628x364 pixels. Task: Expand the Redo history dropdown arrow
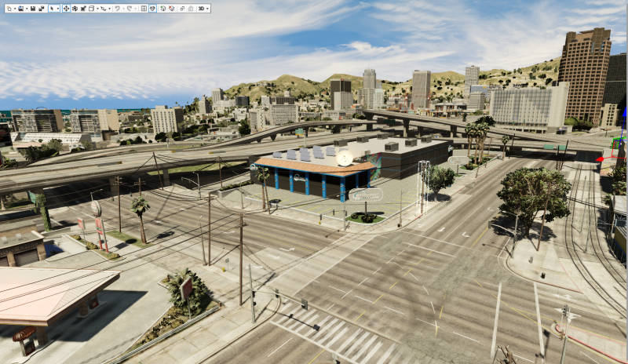pos(135,9)
